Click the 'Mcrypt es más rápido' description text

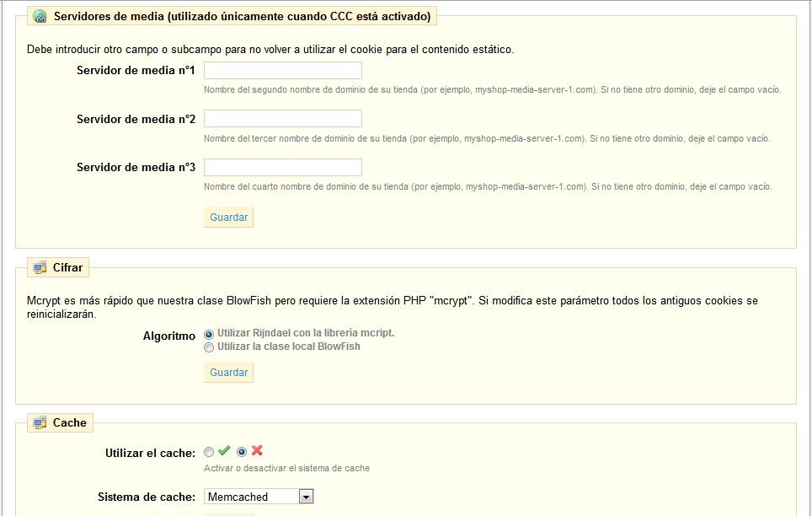(x=392, y=308)
